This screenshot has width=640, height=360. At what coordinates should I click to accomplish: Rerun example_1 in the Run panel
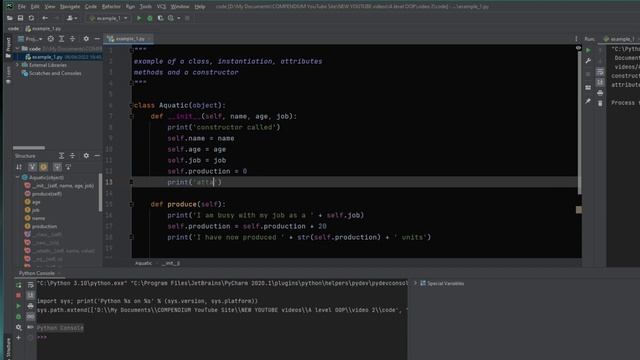pyautogui.click(x=588, y=50)
